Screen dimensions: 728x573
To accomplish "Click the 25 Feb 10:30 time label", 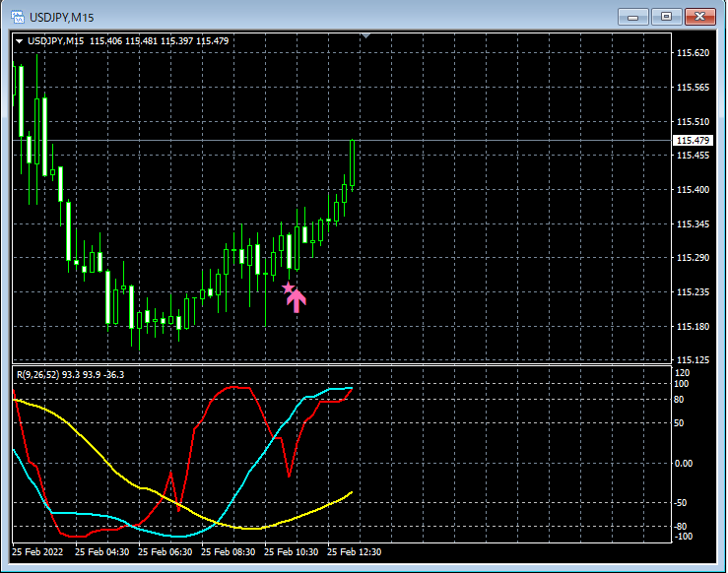I will (x=292, y=552).
